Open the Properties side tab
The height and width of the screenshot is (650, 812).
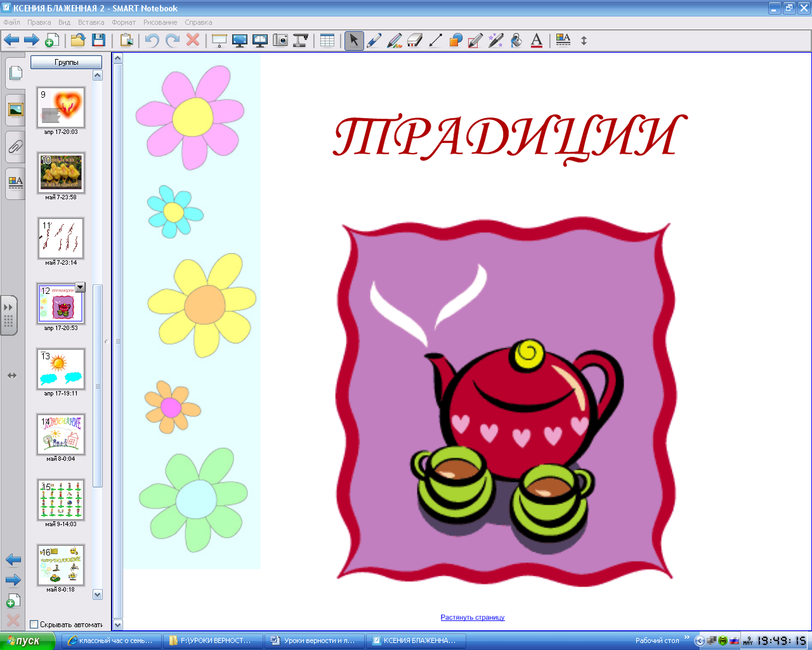pyautogui.click(x=15, y=183)
